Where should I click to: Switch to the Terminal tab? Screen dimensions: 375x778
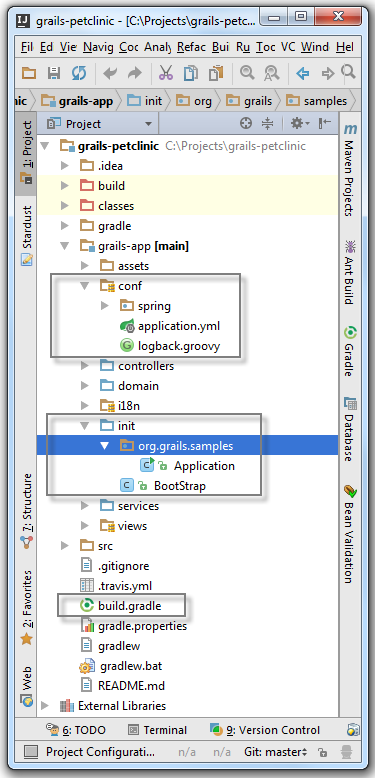click(158, 730)
